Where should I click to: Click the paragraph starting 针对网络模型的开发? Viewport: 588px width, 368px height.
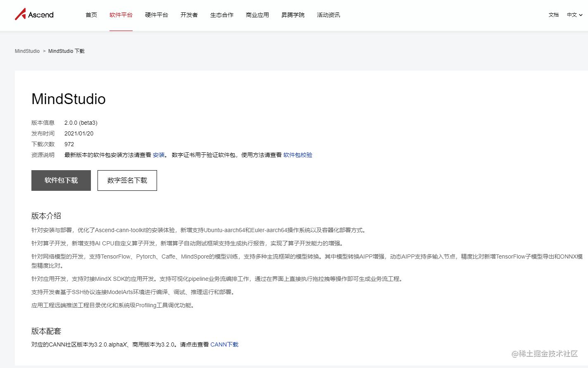(x=307, y=261)
